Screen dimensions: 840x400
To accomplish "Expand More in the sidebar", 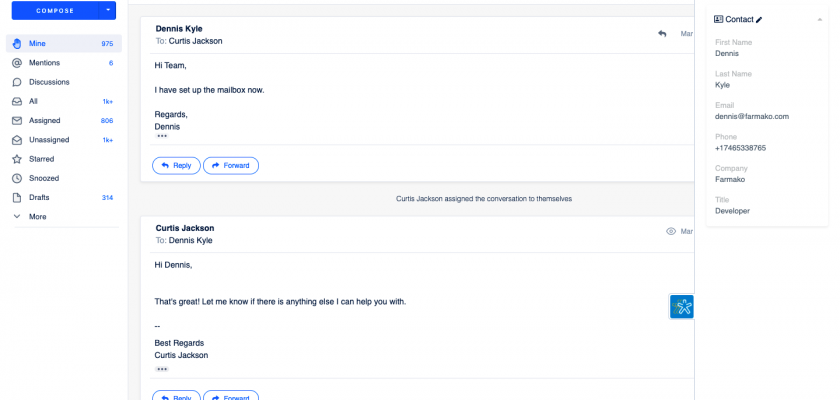I will 37,216.
